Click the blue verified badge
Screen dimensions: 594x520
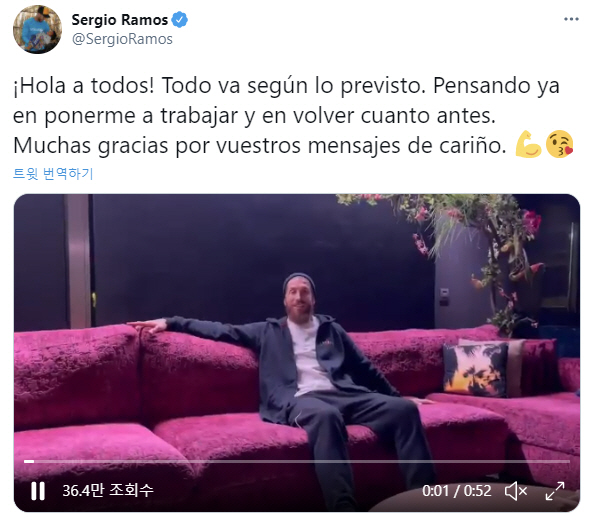point(179,20)
